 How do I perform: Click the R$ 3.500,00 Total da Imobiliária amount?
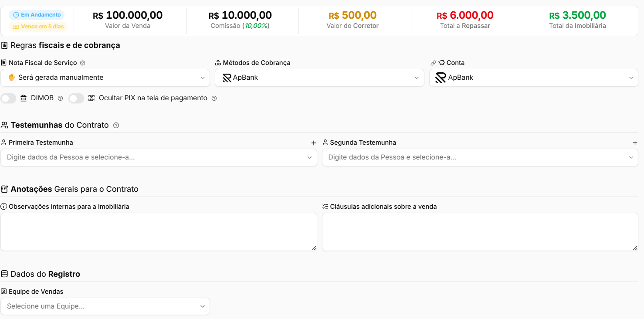577,15
